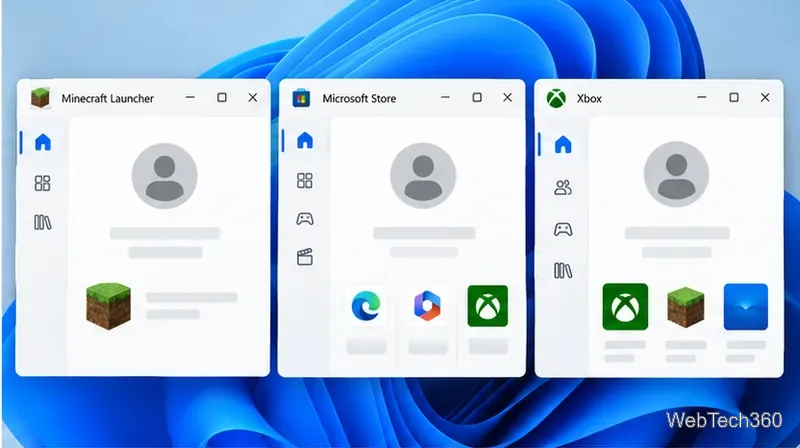Open the Library in Minecraft Launcher sidebar
Viewport: 800px width, 448px height.
42,222
